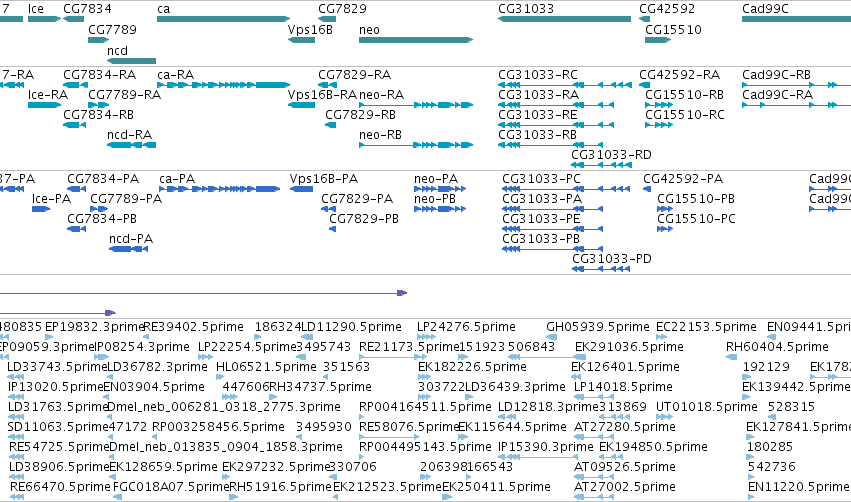The height and width of the screenshot is (502, 851).
Task: Select the neo-PB protein feature
Action: pyautogui.click(x=440, y=209)
